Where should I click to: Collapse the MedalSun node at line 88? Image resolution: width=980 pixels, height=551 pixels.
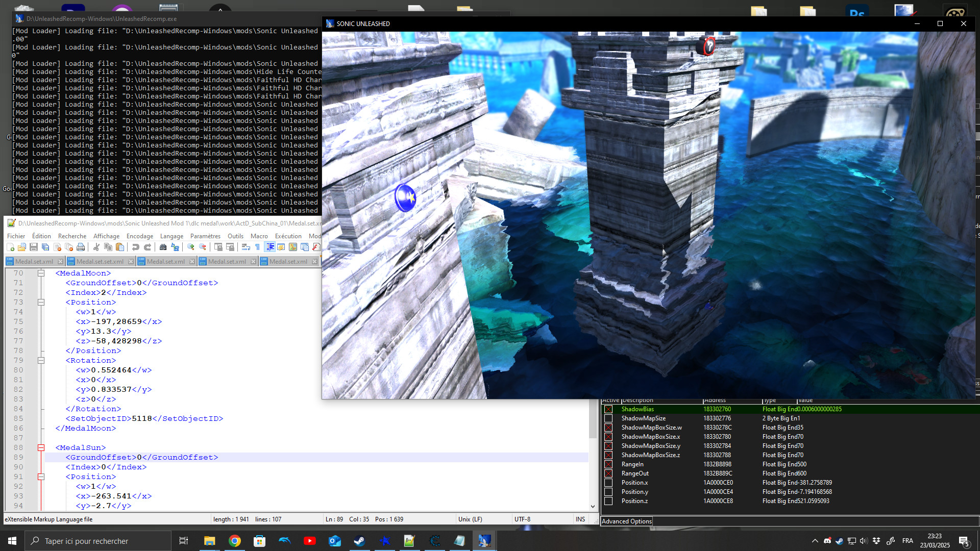click(x=41, y=448)
